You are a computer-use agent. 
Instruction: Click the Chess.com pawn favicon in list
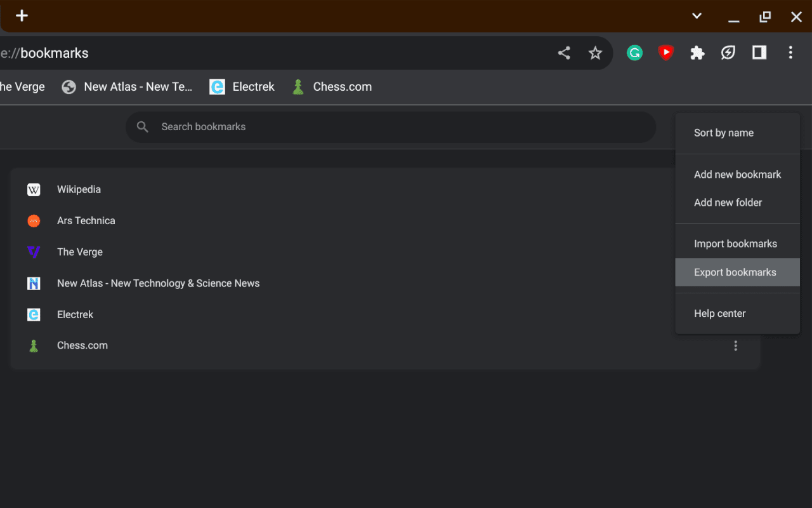pyautogui.click(x=34, y=345)
